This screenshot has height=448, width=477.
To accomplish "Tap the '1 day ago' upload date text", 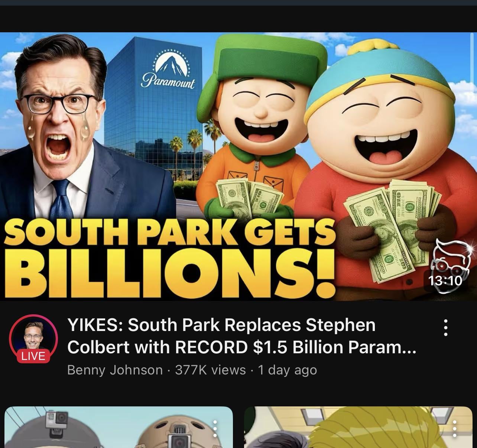I will click(288, 370).
